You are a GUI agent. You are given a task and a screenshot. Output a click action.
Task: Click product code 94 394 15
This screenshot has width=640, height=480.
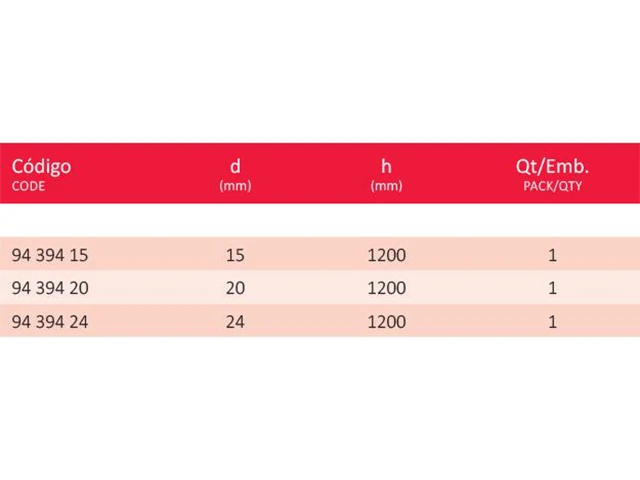[50, 255]
